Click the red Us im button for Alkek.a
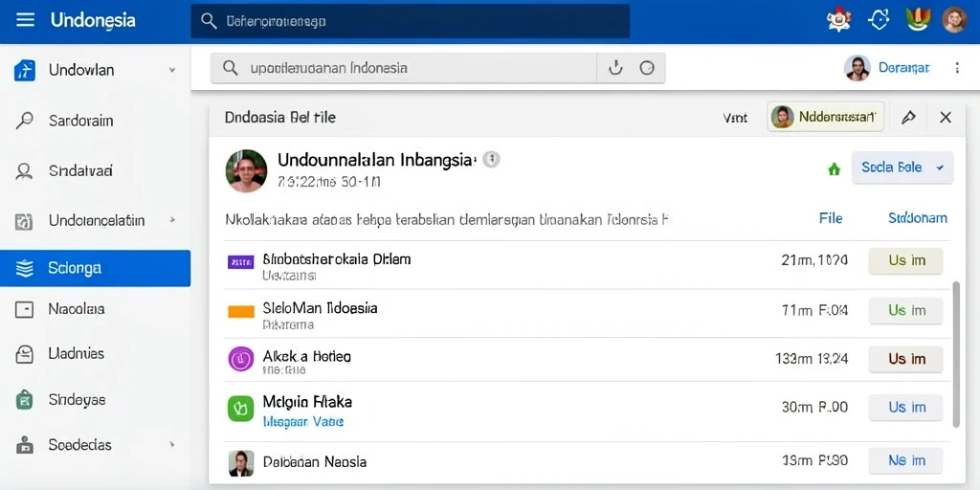Viewport: 980px width, 490px height. (x=905, y=360)
